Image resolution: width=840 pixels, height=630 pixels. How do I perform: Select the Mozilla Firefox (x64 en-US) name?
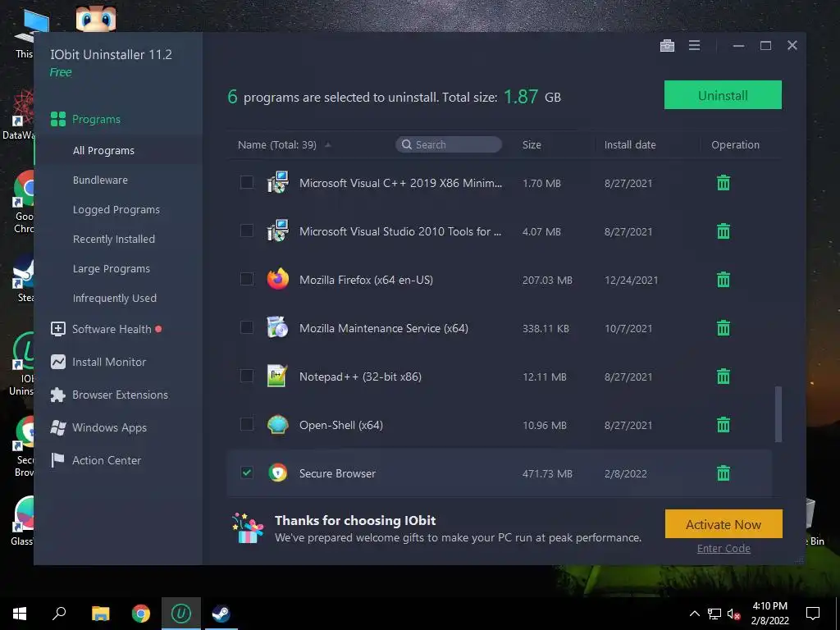click(x=366, y=280)
